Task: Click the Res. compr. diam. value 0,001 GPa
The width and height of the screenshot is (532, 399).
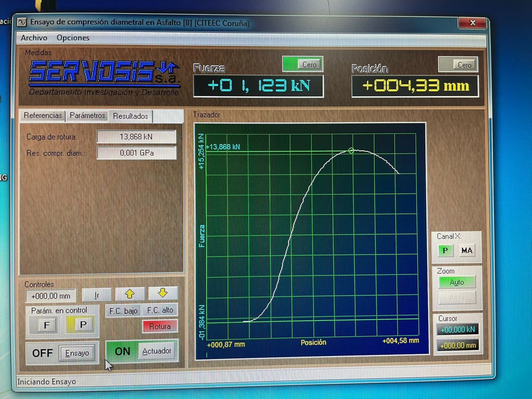Action: [136, 153]
